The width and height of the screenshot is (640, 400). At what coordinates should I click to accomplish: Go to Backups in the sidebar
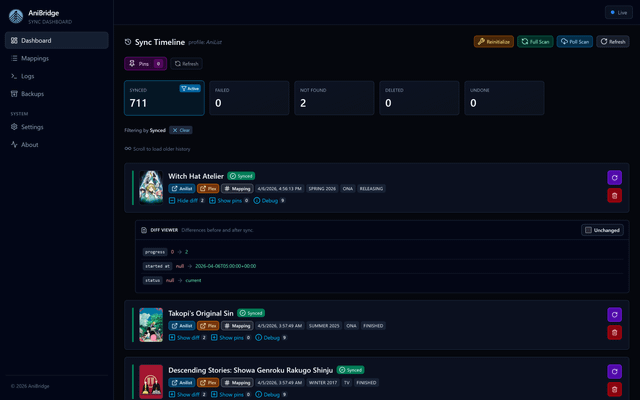point(33,93)
